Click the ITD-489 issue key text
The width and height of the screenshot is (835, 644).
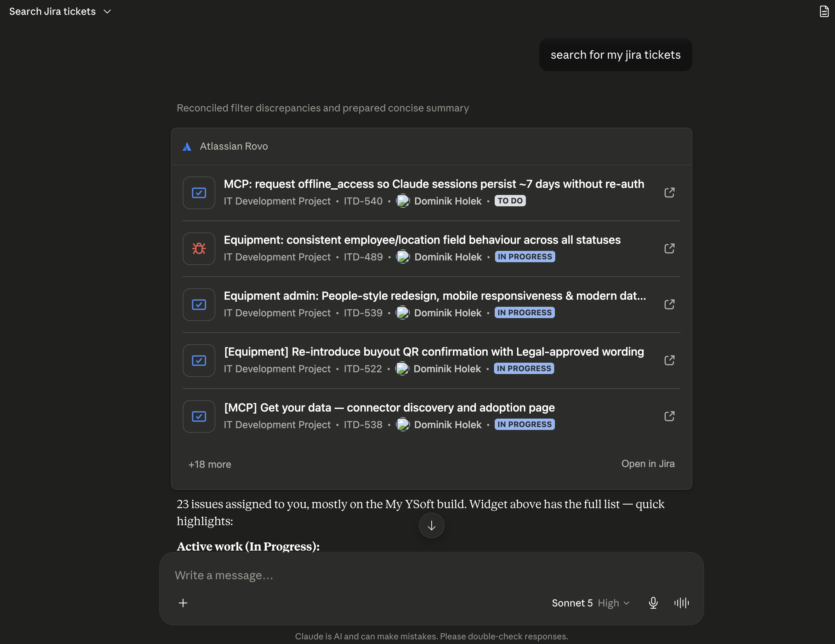pos(363,257)
